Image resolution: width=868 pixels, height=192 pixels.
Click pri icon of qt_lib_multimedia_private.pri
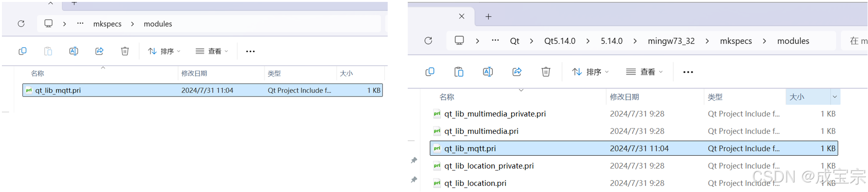pyautogui.click(x=437, y=114)
